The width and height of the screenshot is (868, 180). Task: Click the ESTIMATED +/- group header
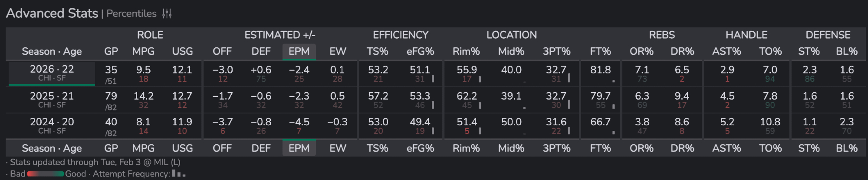(x=279, y=35)
